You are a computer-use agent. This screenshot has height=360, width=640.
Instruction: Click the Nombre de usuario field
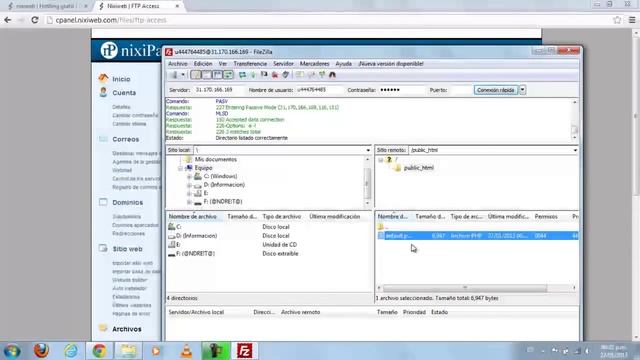(319, 90)
